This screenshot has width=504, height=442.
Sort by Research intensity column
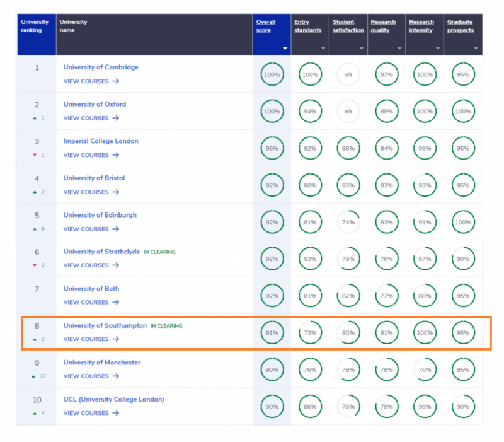coord(421,26)
